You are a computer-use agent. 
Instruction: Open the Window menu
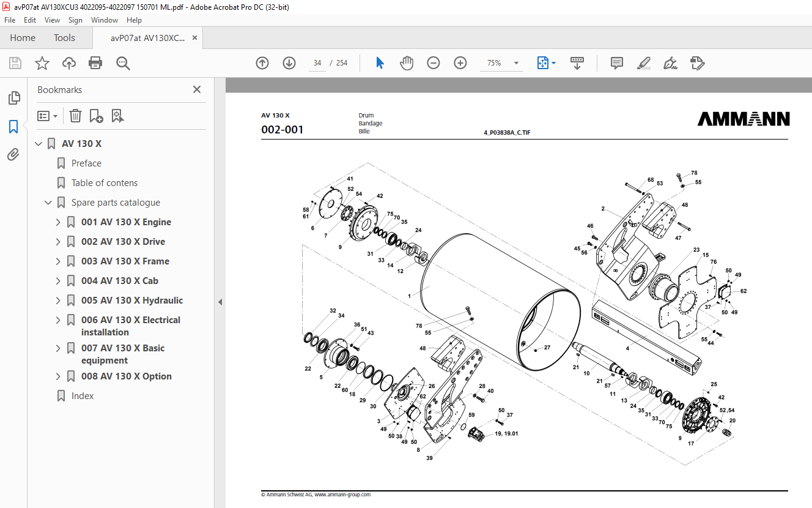tap(105, 20)
